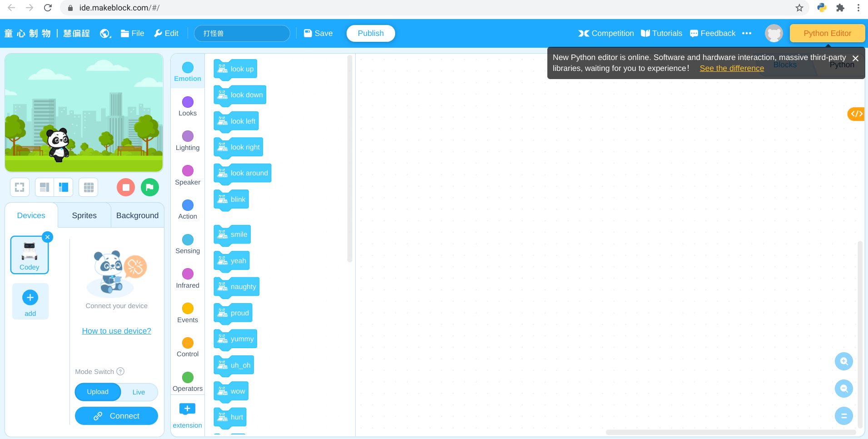Open the File menu
Image resolution: width=868 pixels, height=439 pixels.
132,33
